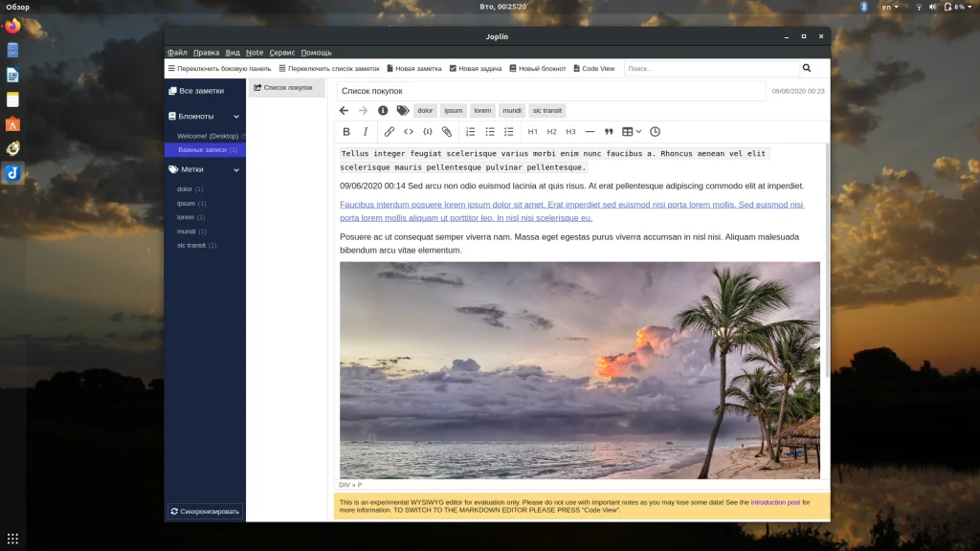Image resolution: width=980 pixels, height=551 pixels.
Task: Click the tags icon to edit tags
Action: (x=403, y=110)
